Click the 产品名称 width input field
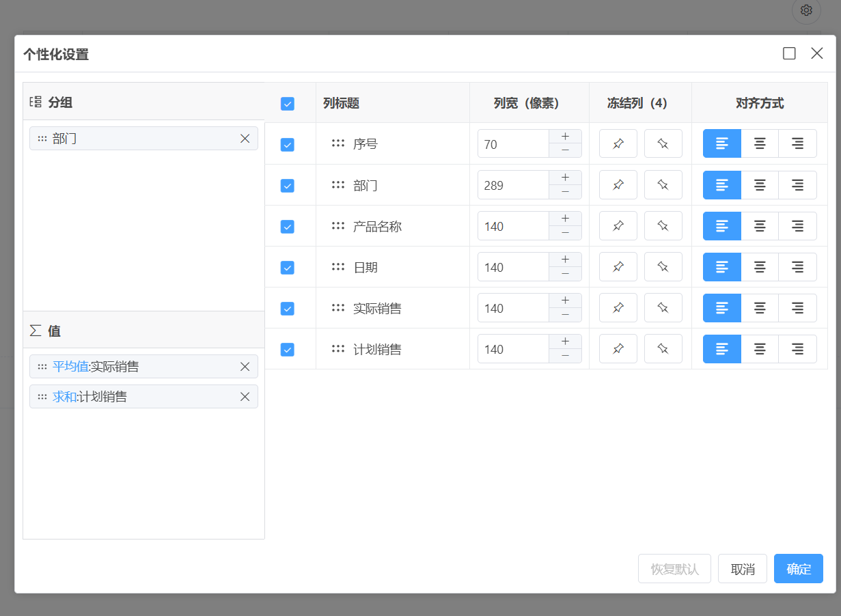Image resolution: width=841 pixels, height=616 pixels. (x=514, y=226)
